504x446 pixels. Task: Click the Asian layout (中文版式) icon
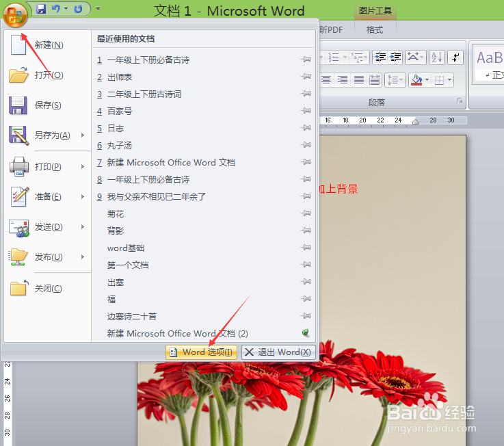coord(415,57)
